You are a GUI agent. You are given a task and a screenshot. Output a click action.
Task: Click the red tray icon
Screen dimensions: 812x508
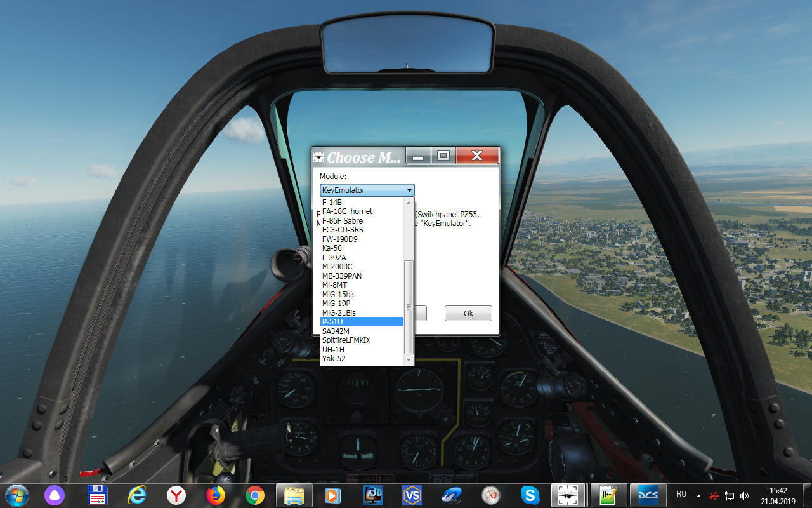714,495
